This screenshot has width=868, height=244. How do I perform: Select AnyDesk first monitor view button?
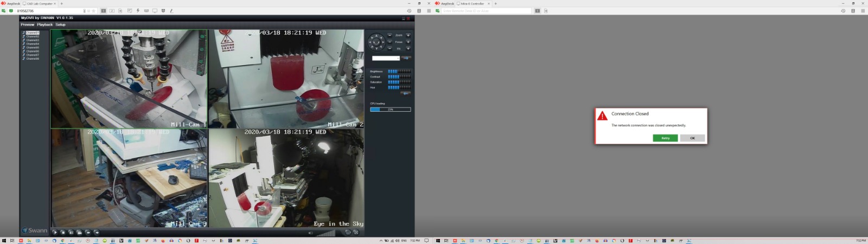pos(103,11)
